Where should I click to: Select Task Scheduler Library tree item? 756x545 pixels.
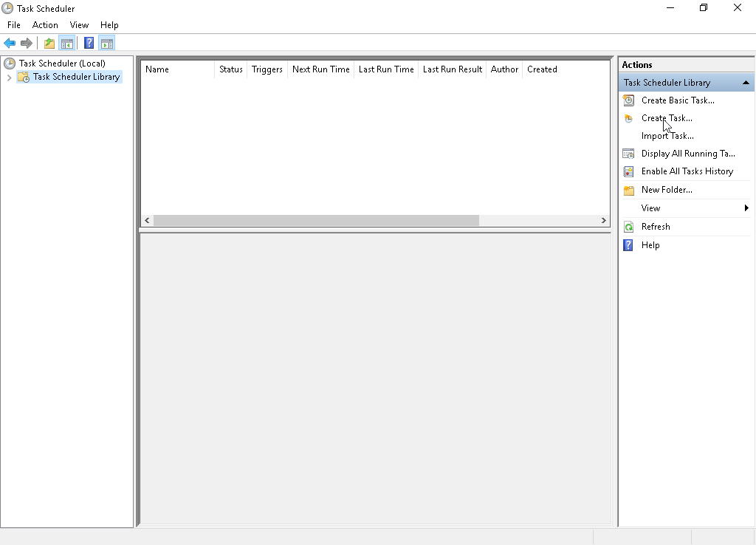(x=76, y=77)
